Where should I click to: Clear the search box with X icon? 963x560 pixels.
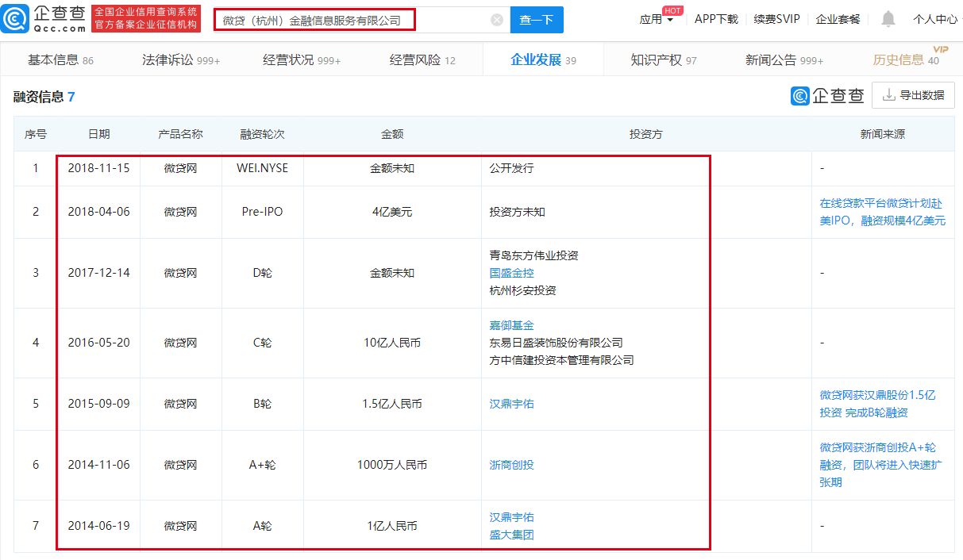point(497,20)
